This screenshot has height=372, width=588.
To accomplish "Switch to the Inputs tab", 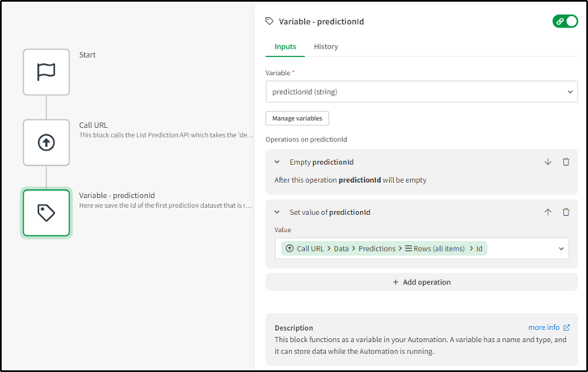I will (286, 47).
